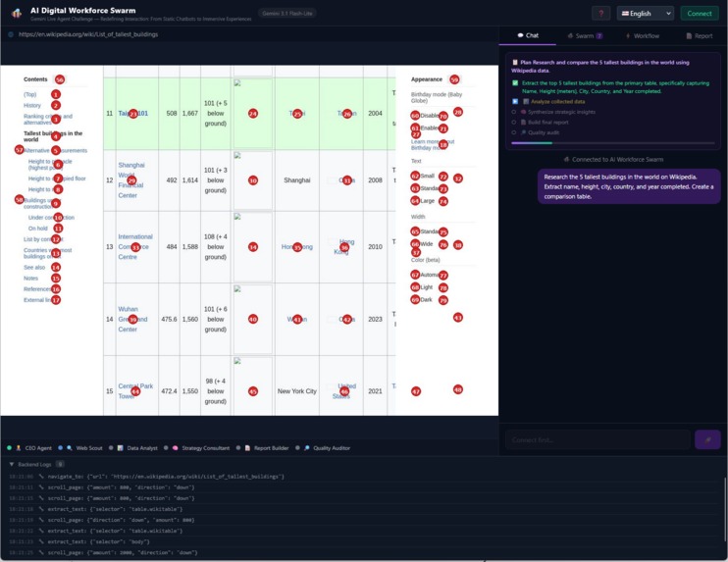The width and height of the screenshot is (728, 562).
Task: Click the AI Digital Workforce Swarm logo icon
Action: 17,13
